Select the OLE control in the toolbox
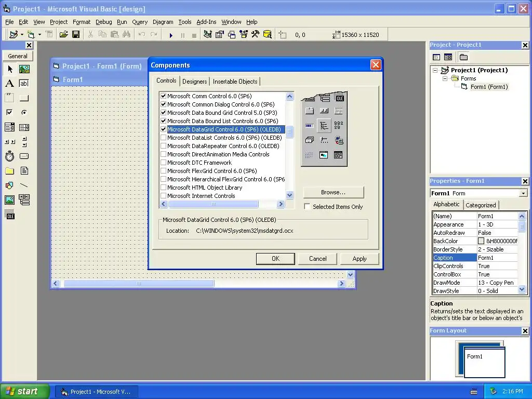This screenshot has width=532, height=399. 10,215
